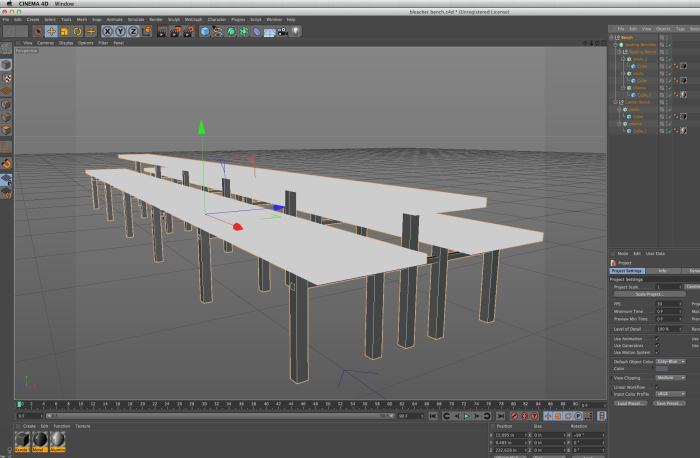Click the Color swatch in Project Settings
The image size is (700, 458).
click(x=662, y=369)
